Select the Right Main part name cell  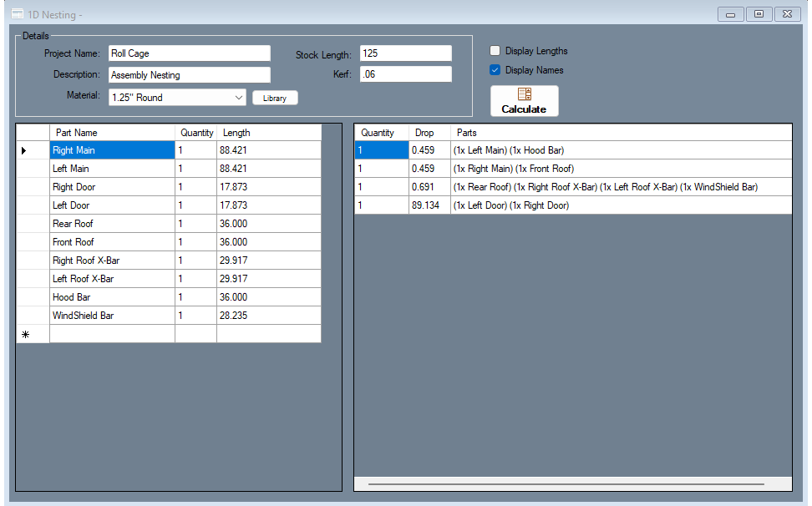point(113,150)
